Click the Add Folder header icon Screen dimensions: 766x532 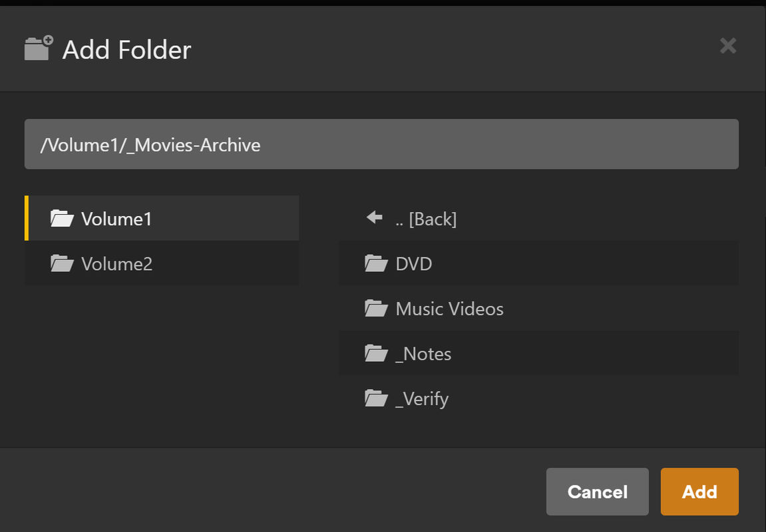(39, 48)
